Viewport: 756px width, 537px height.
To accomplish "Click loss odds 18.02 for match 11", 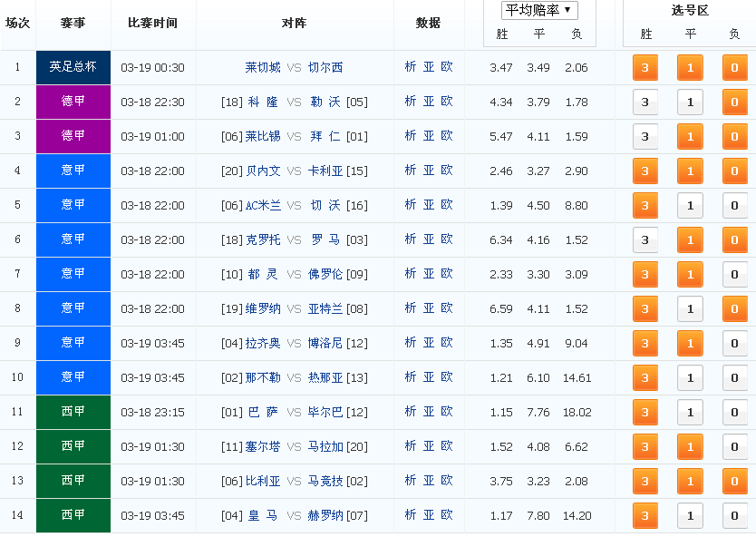I will (577, 413).
